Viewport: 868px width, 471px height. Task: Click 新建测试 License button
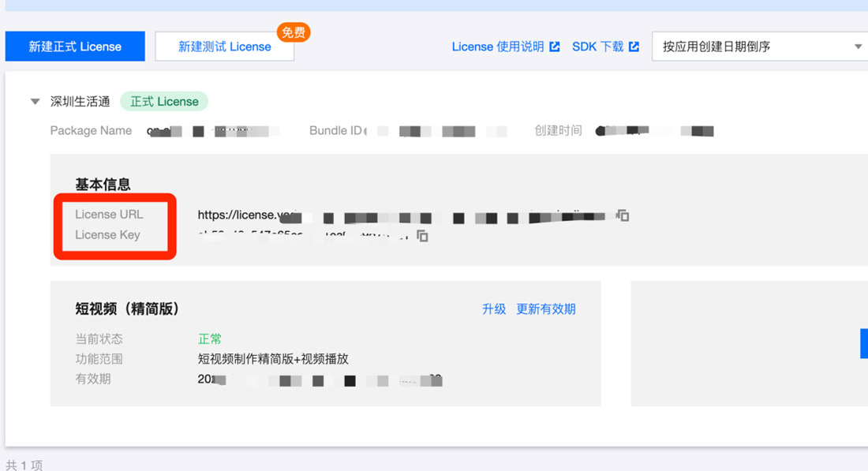pos(224,47)
